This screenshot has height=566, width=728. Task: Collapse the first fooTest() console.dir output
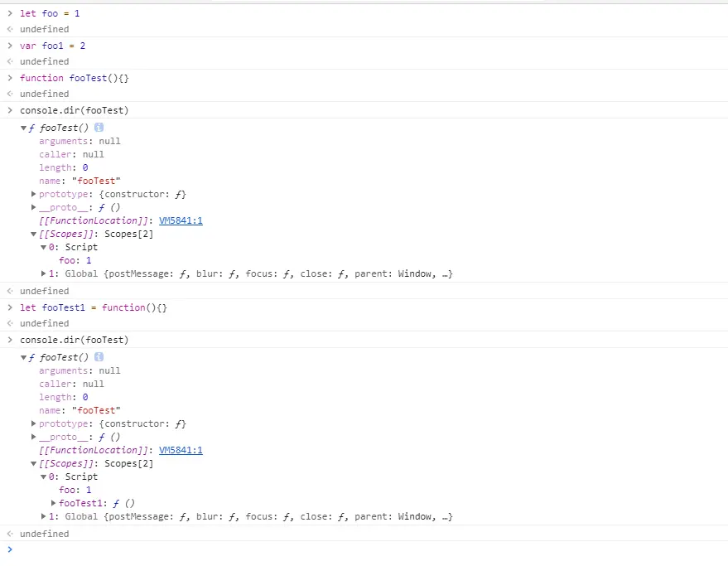coord(23,128)
